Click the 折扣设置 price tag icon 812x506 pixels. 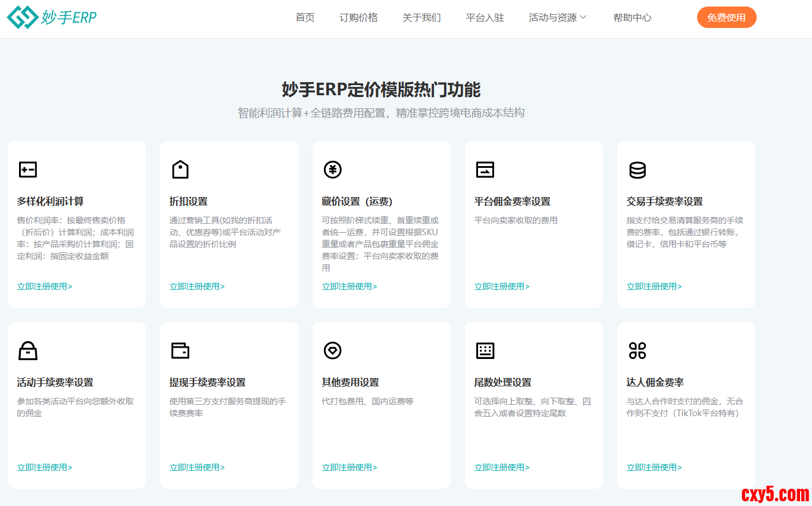tap(180, 170)
